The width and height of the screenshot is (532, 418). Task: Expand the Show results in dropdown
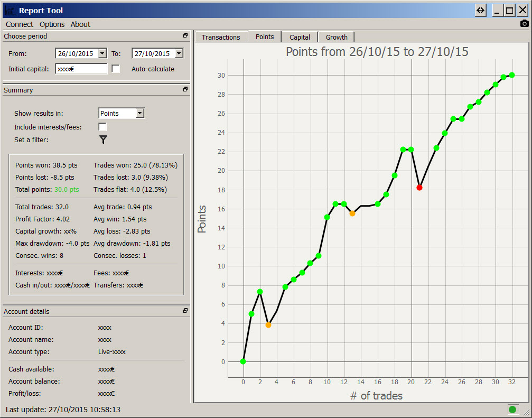(139, 113)
